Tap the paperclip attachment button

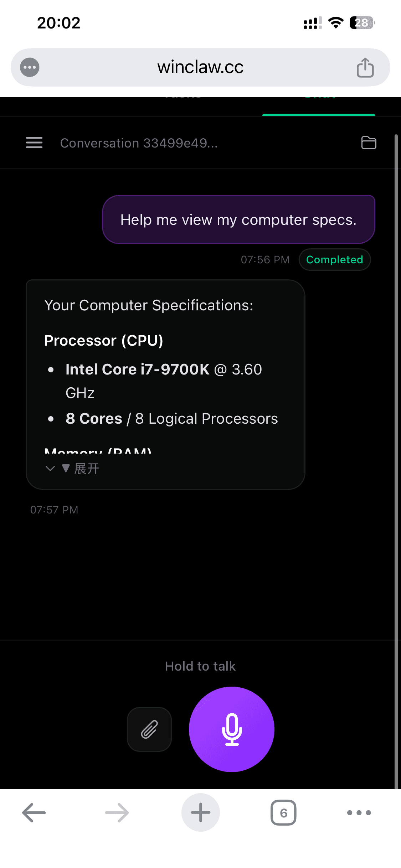[149, 729]
